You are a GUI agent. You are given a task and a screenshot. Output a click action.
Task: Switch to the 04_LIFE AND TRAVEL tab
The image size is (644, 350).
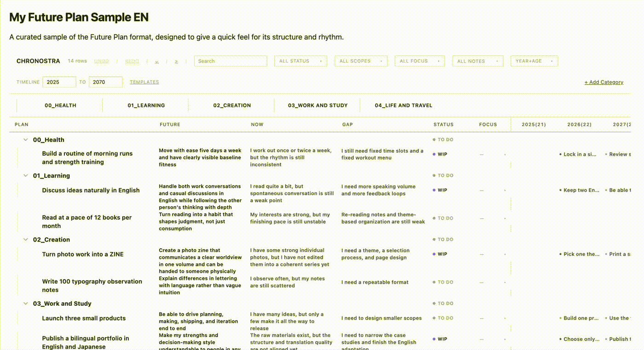point(403,105)
